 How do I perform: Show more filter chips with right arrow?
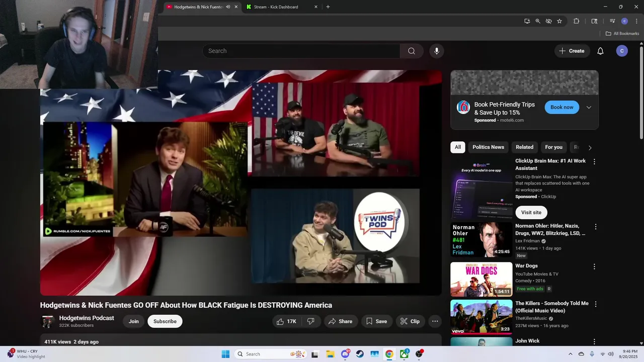coord(590,147)
